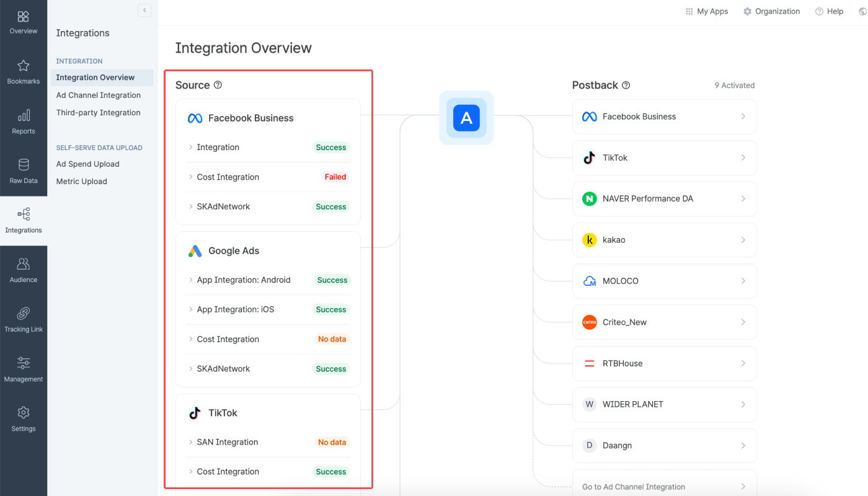Click the Tracking Link icon
Screen dimensions: 868x496
click(x=24, y=318)
